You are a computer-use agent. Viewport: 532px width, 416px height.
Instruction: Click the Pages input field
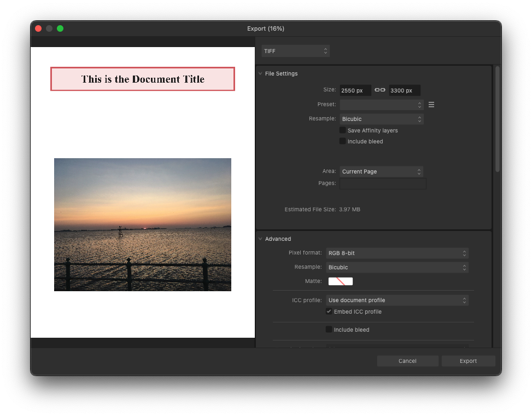383,183
